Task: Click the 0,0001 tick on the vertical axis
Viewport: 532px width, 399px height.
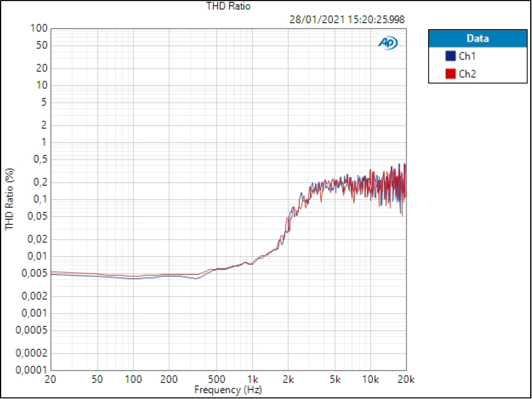Action: [x=31, y=370]
